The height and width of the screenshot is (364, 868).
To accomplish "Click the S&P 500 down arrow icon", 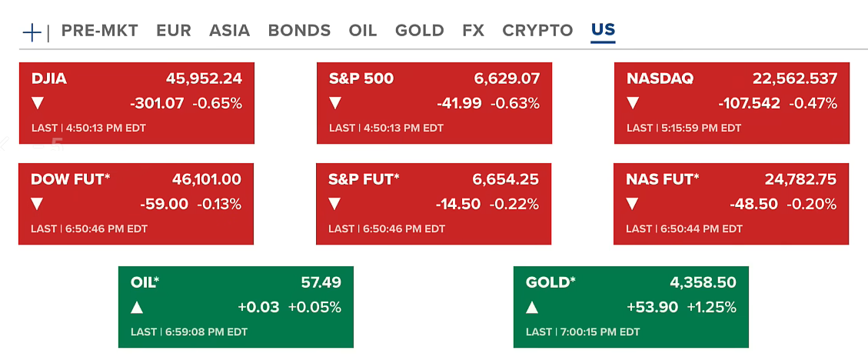I will click(335, 102).
